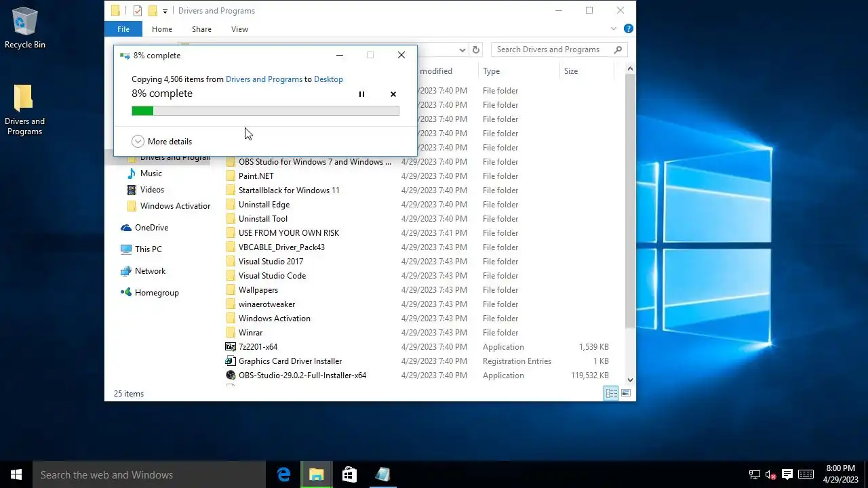Select Drivers and Programs folder on desktop
Viewport: 868px width, 488px height.
[25, 110]
